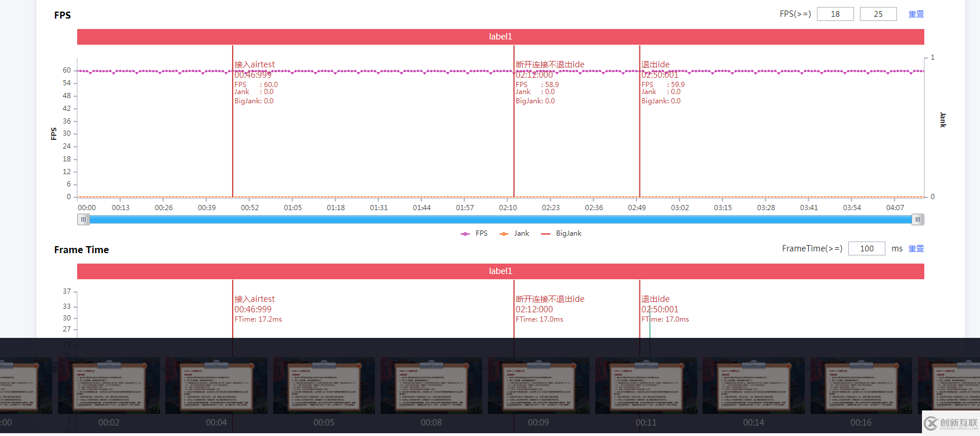Click the 00:46:999 timestamp in the FPS chart
Viewport: 980px width, 436px height.
tap(253, 75)
